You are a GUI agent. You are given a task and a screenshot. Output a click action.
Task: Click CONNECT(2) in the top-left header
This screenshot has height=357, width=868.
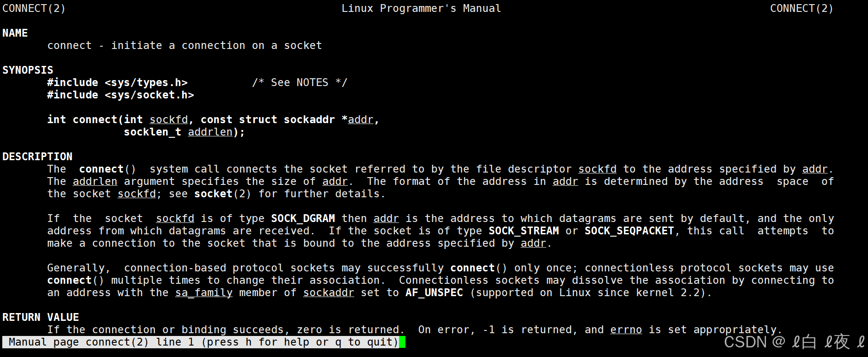tap(34, 8)
